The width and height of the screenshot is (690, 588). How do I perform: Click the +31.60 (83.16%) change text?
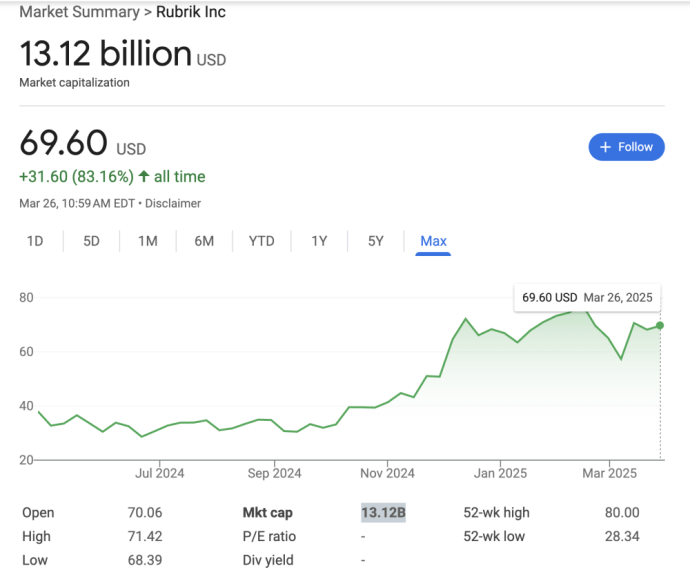click(x=76, y=177)
